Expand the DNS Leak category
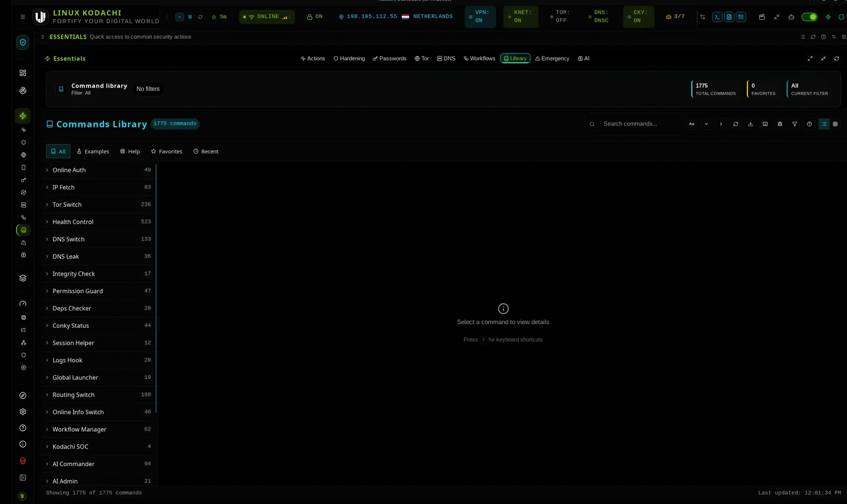 point(98,256)
